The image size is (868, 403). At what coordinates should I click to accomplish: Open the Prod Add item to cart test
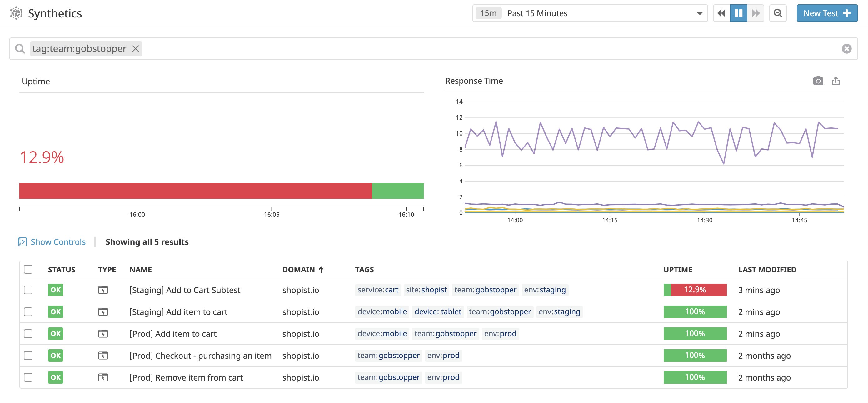coord(173,334)
